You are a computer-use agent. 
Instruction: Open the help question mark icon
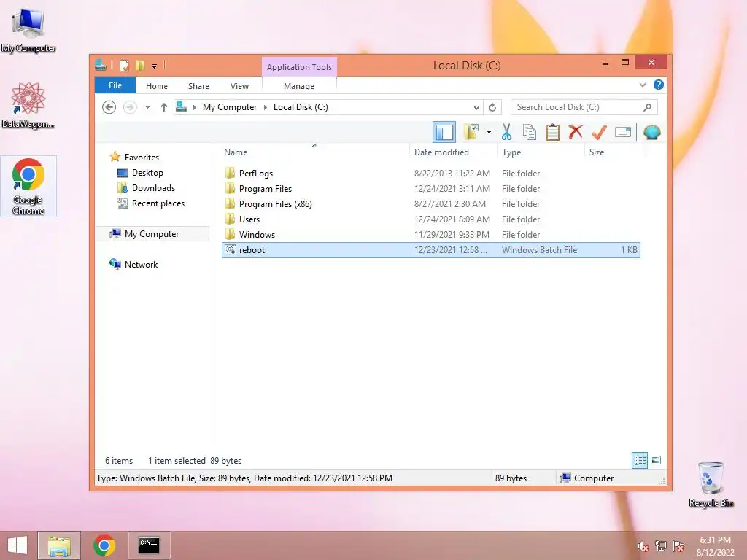pos(659,85)
